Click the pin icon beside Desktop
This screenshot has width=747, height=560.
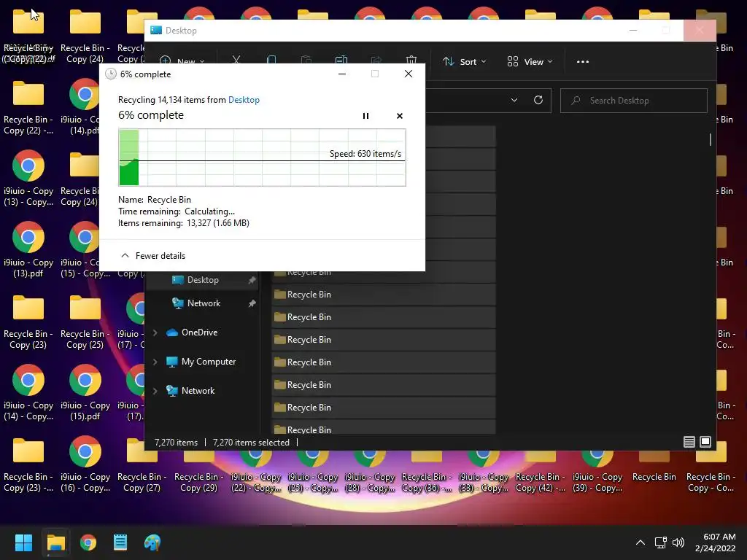tap(252, 280)
